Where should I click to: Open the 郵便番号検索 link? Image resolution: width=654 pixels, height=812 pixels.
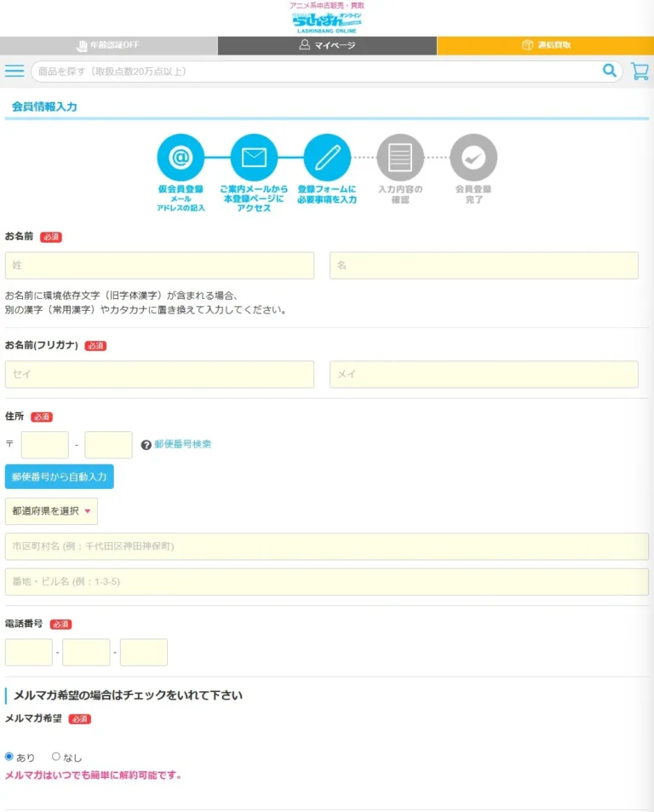coord(182,444)
